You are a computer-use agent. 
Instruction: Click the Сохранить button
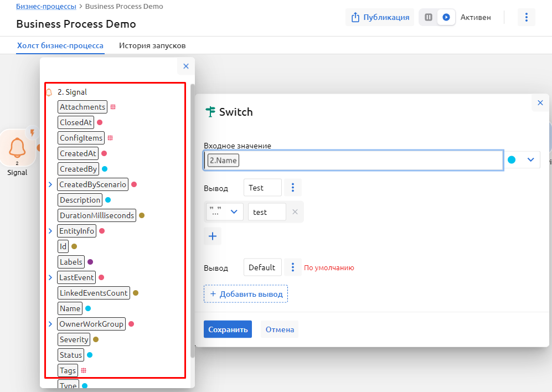pyautogui.click(x=228, y=329)
